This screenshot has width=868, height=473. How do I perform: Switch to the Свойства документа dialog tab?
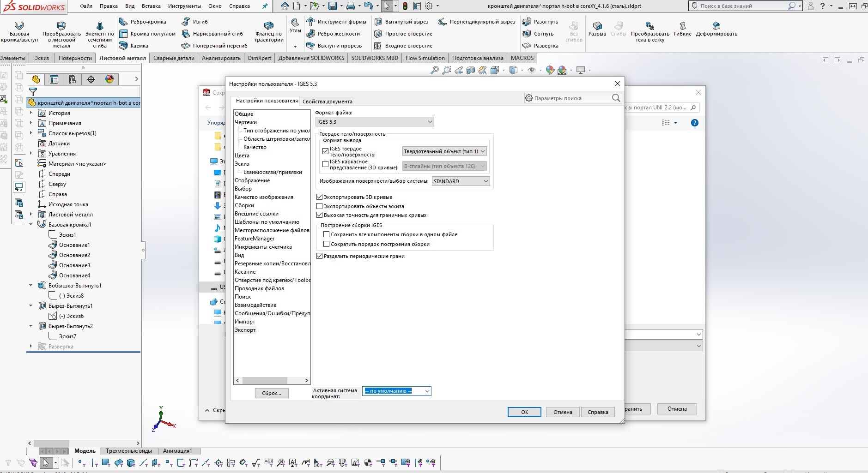click(328, 102)
